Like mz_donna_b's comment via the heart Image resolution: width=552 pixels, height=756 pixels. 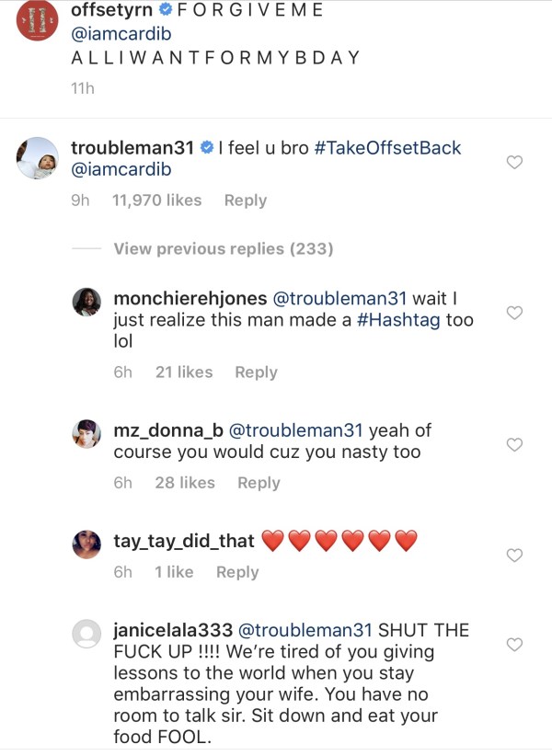(515, 444)
